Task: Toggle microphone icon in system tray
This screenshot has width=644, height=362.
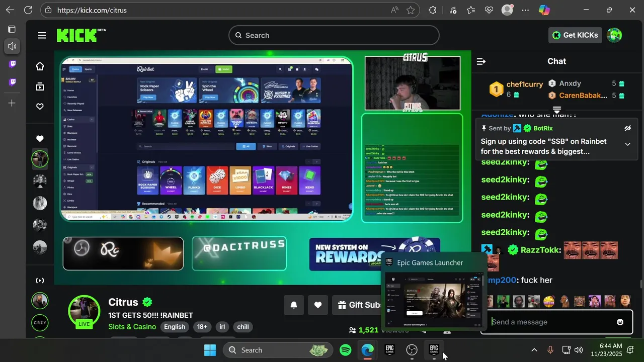Action: [x=550, y=350]
